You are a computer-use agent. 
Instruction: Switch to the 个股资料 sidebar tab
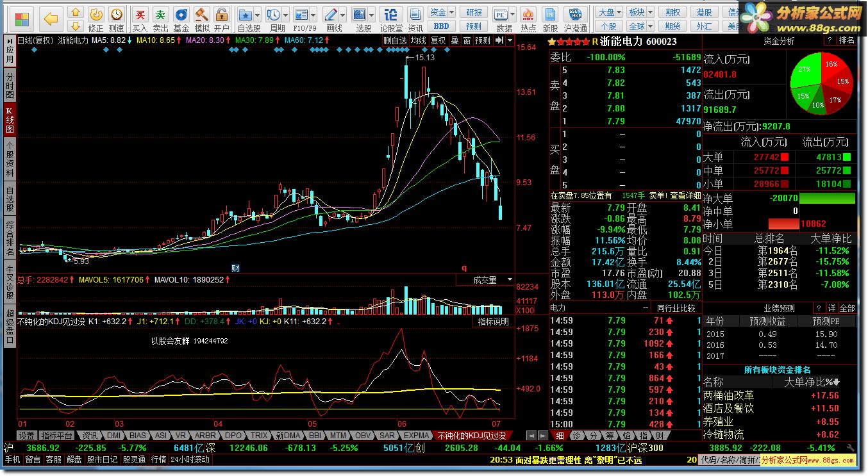[x=10, y=160]
